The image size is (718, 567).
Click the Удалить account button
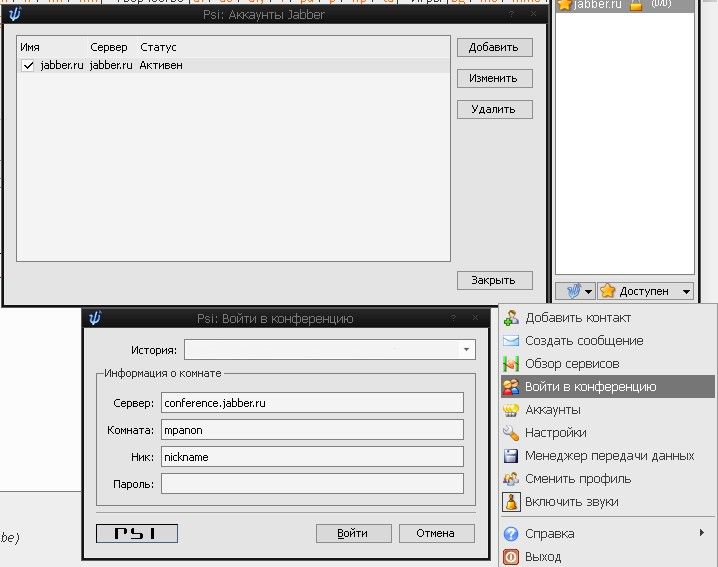(495, 109)
